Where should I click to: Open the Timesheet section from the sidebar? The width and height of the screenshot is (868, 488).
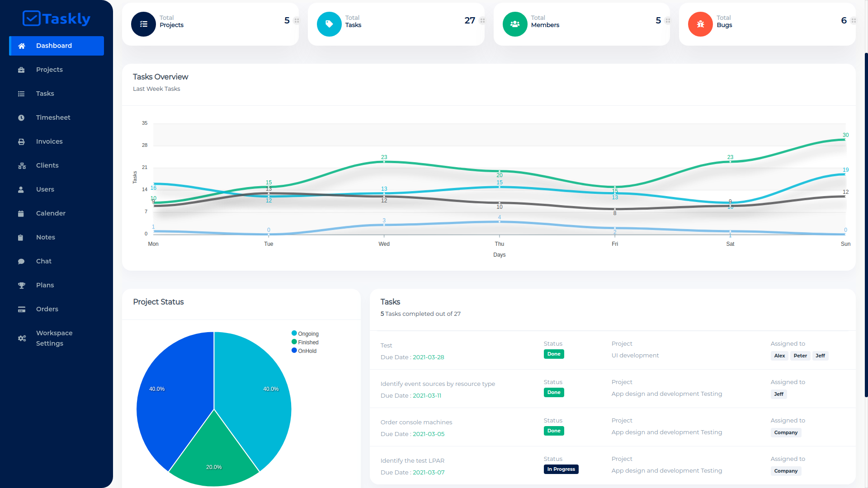point(21,117)
